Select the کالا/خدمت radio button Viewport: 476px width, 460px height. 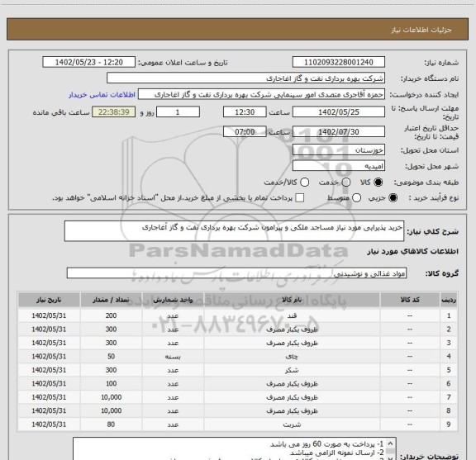coord(304,183)
